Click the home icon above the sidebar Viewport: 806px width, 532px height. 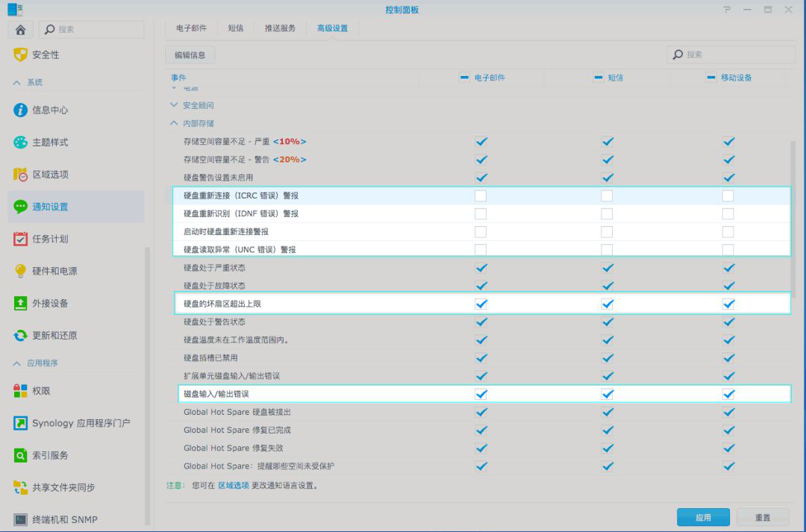[20, 29]
